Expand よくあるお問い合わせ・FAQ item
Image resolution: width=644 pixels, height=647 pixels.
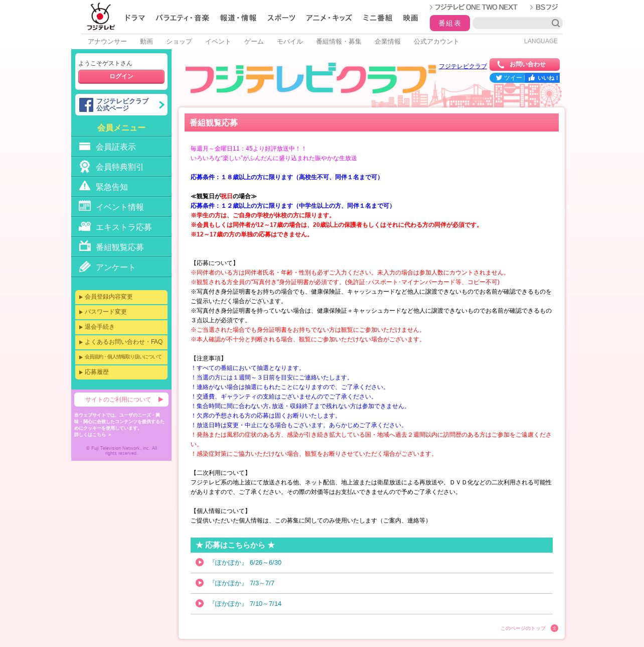tap(121, 342)
